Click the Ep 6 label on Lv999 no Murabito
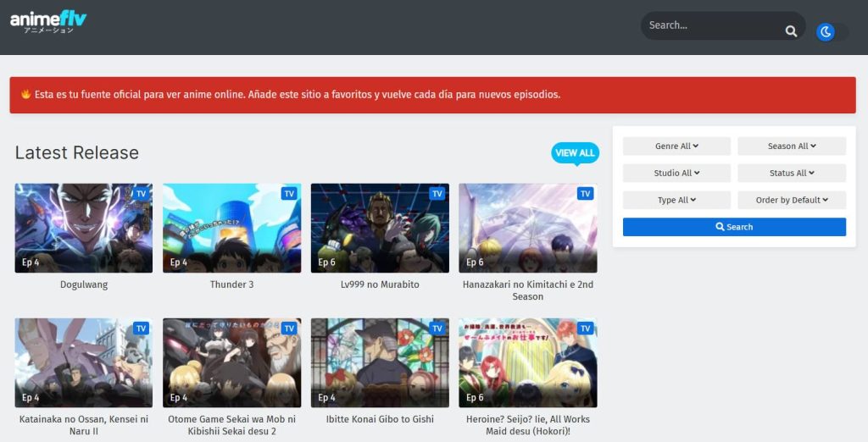Image resolution: width=868 pixels, height=442 pixels. click(326, 262)
